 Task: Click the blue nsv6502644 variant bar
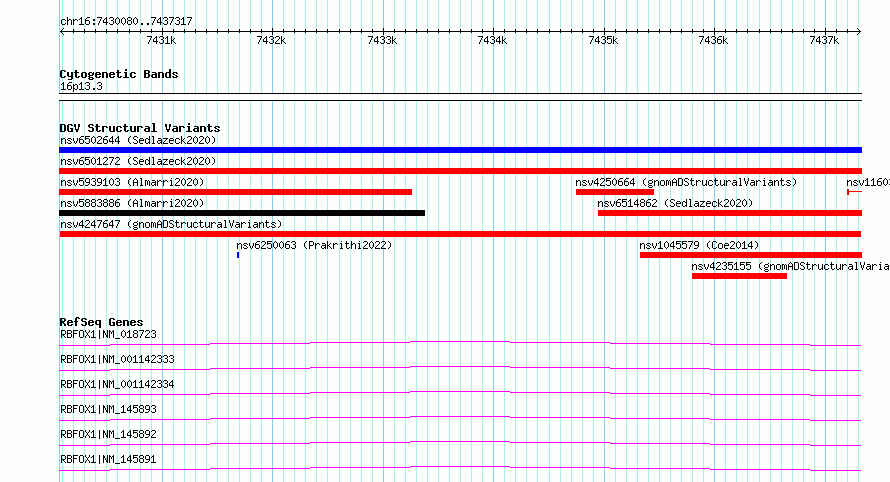460,150
